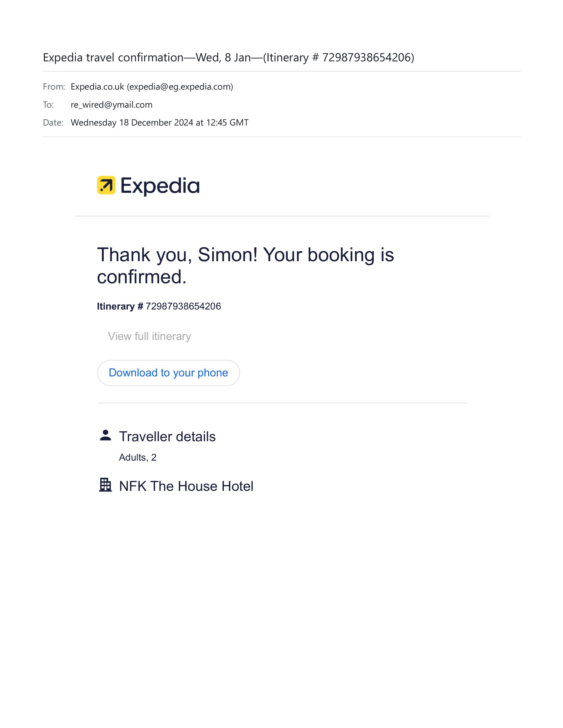Open the NFK The House Hotel heading
The width and height of the screenshot is (563, 728).
(186, 486)
